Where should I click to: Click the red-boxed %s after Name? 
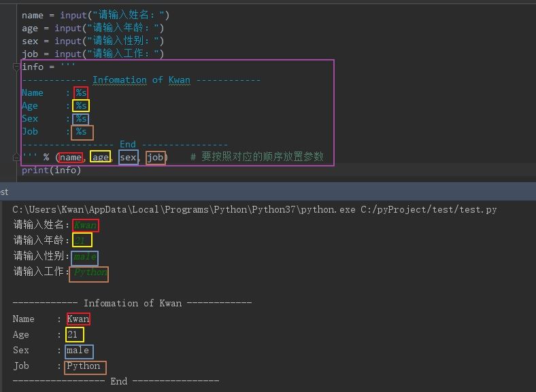tap(81, 93)
